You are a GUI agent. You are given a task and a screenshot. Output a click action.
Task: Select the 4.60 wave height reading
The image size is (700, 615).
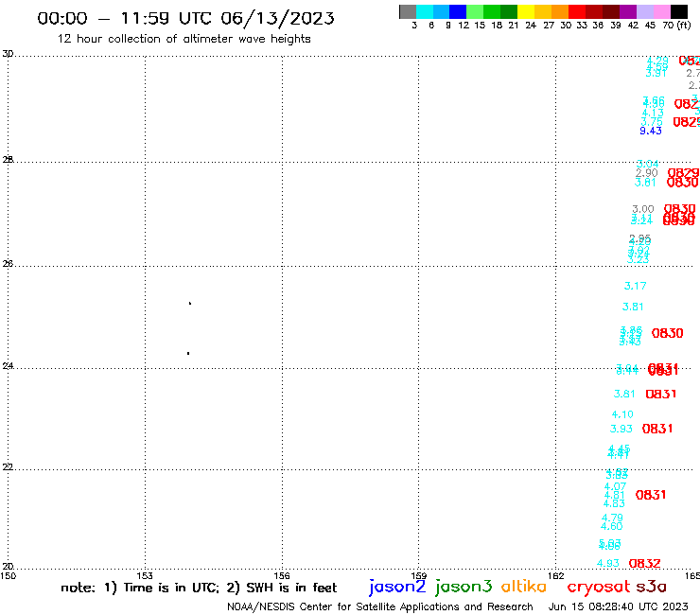point(612,526)
